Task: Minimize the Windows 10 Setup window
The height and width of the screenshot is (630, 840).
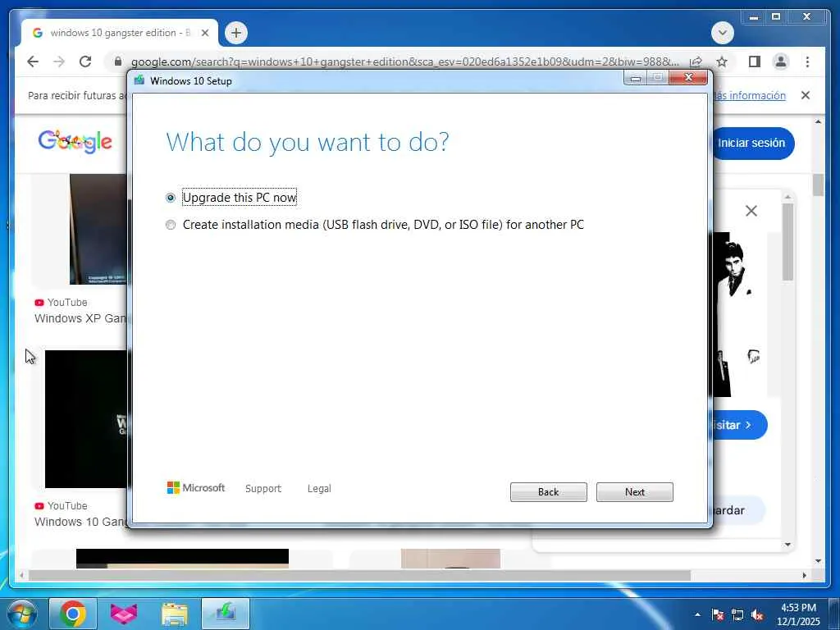Action: [x=636, y=78]
